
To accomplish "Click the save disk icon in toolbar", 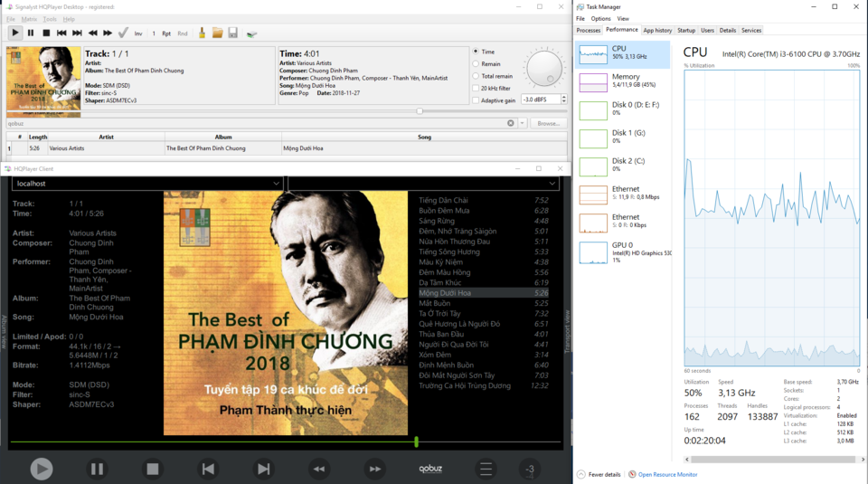I will point(233,33).
